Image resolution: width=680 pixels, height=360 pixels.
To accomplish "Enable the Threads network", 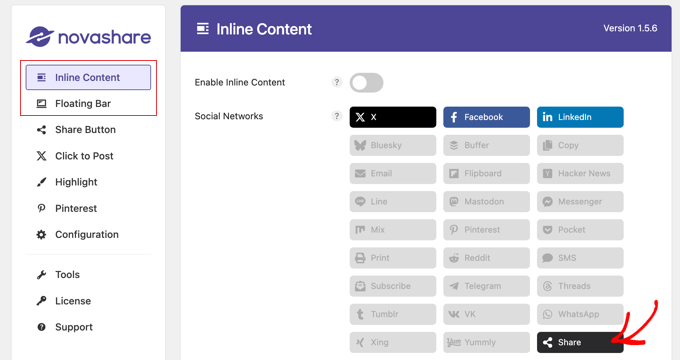I will click(x=580, y=286).
